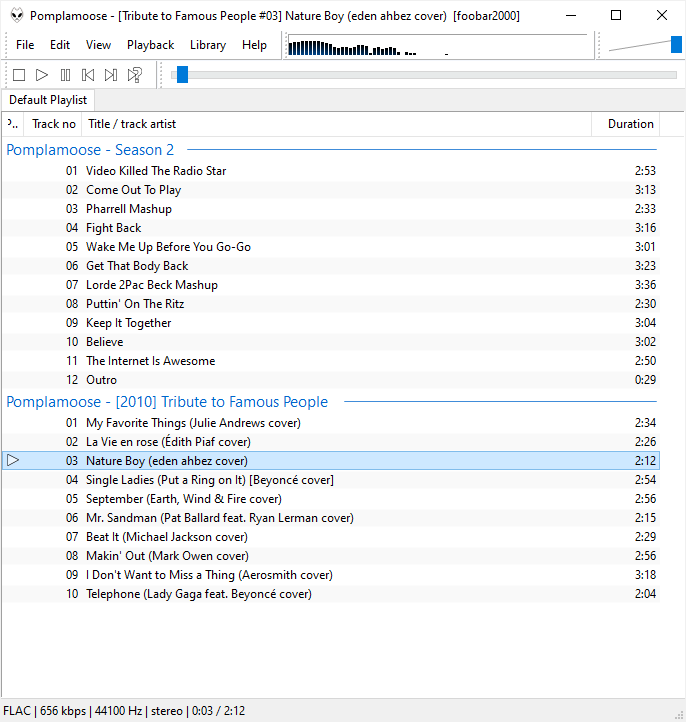Open the View menu

98,45
